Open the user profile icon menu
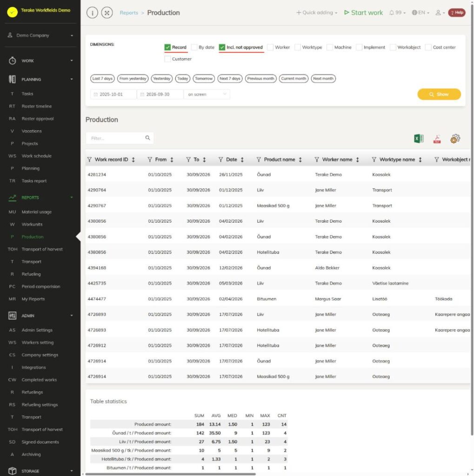474x476 pixels. click(x=440, y=13)
